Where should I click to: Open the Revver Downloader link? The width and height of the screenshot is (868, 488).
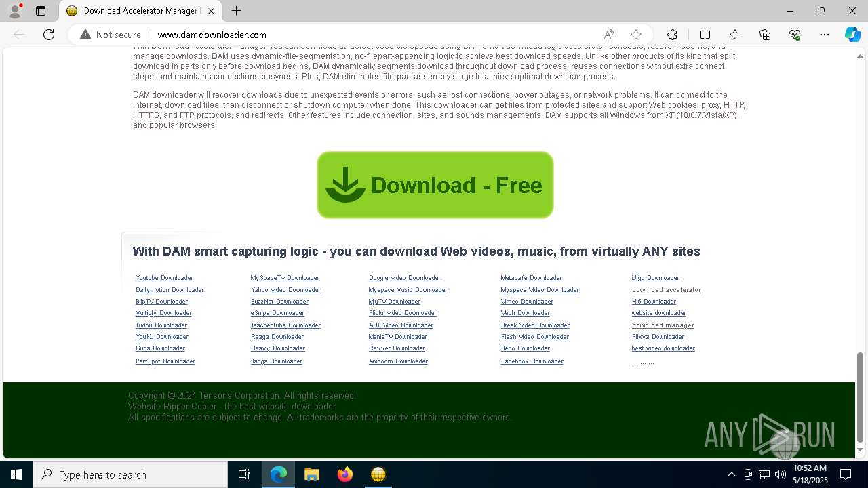397,348
